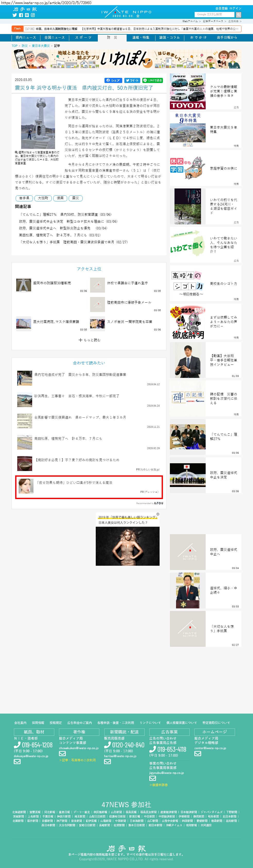Send article with LINEで送る button
The height and width of the screenshot is (868, 253).
[152, 80]
